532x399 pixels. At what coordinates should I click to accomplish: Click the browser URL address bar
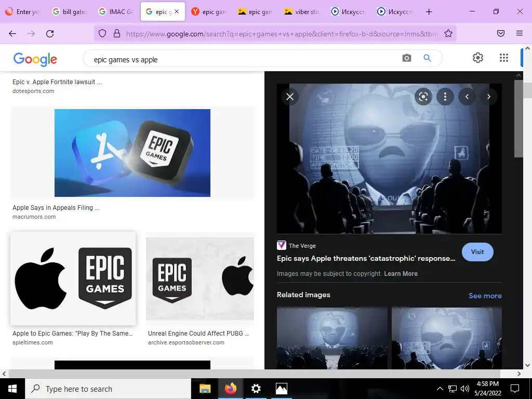[x=282, y=34]
